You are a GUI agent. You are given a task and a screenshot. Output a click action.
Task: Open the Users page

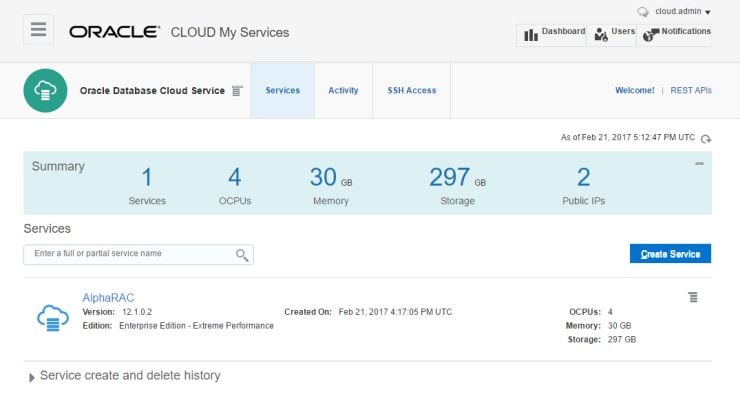point(614,34)
